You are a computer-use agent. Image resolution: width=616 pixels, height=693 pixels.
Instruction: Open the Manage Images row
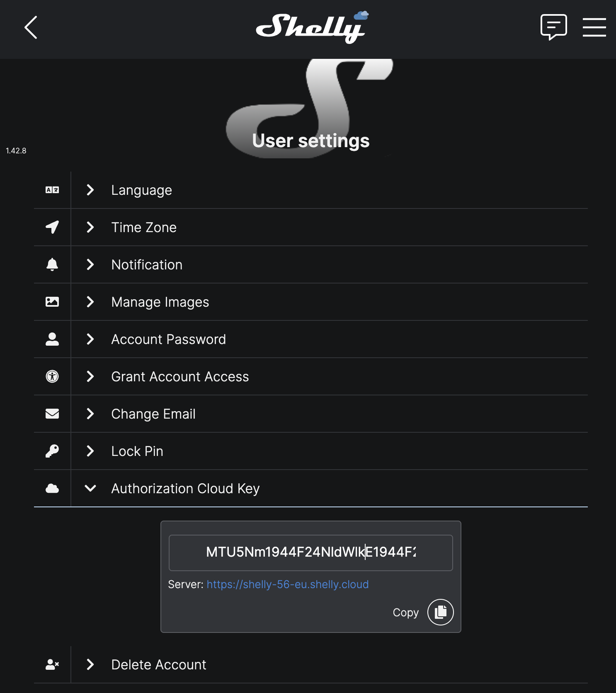pyautogui.click(x=311, y=302)
